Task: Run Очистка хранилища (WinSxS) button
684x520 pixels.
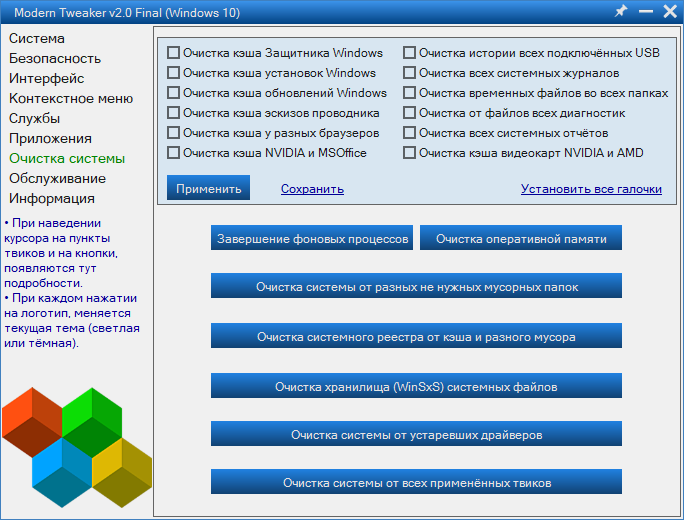Action: click(x=417, y=386)
